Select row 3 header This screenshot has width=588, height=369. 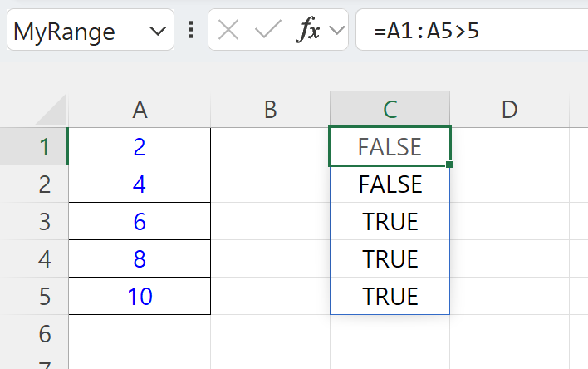[x=34, y=221]
